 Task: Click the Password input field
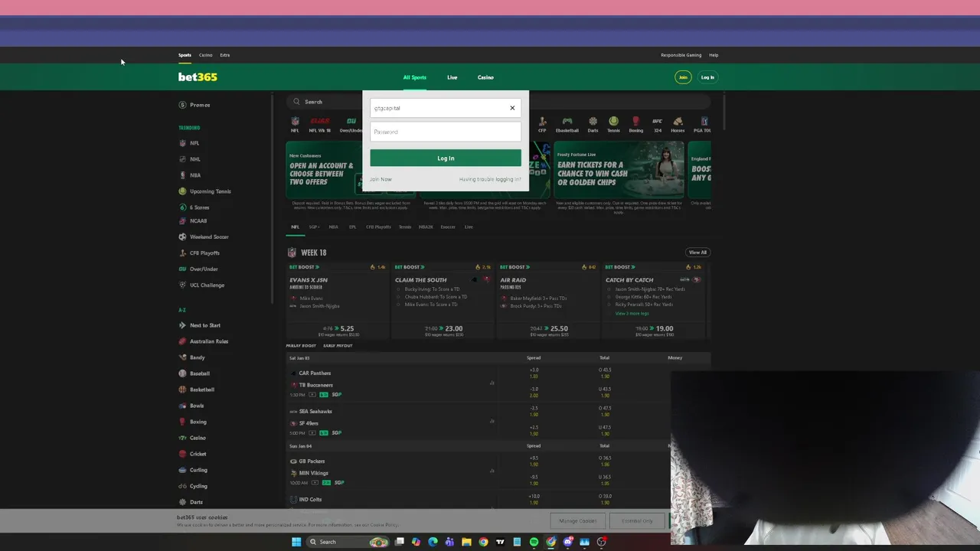446,132
